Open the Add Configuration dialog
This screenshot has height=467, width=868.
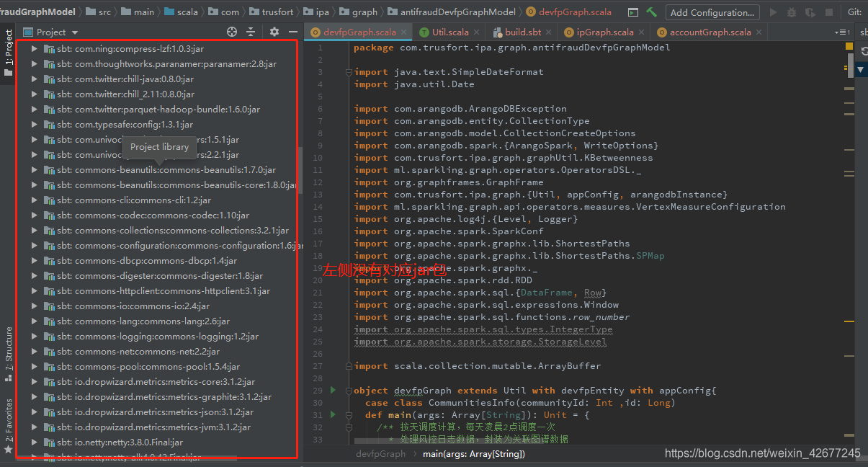(x=712, y=12)
